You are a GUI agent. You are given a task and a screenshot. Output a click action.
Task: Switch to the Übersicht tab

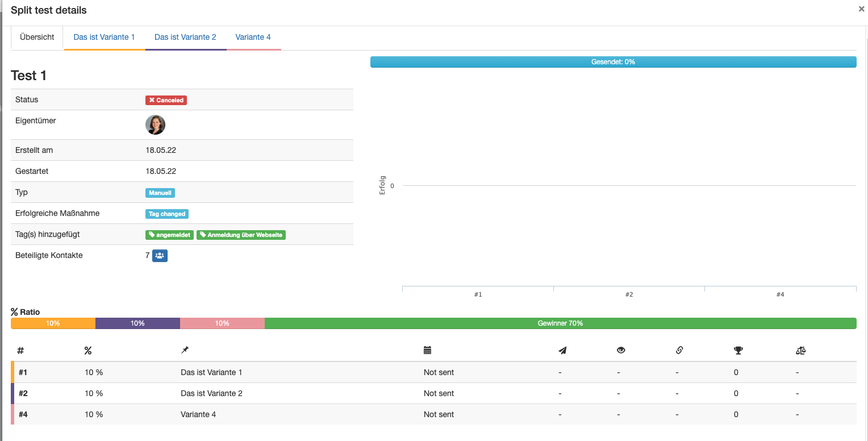37,38
